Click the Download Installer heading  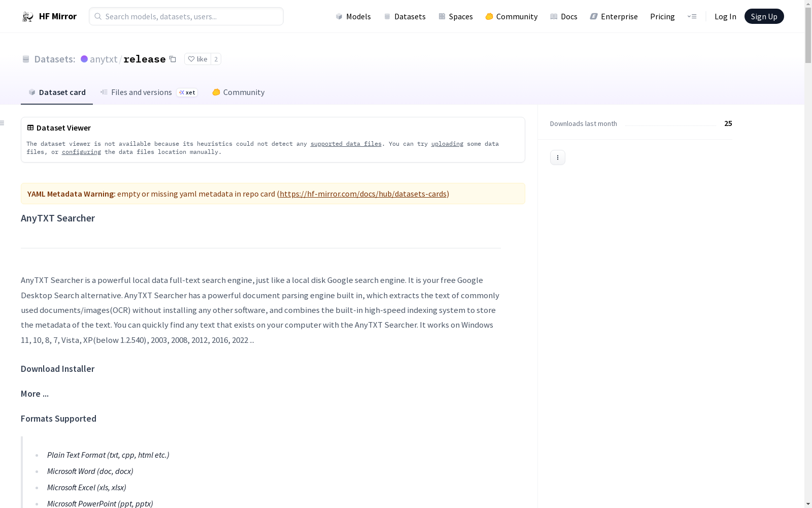[58, 369]
